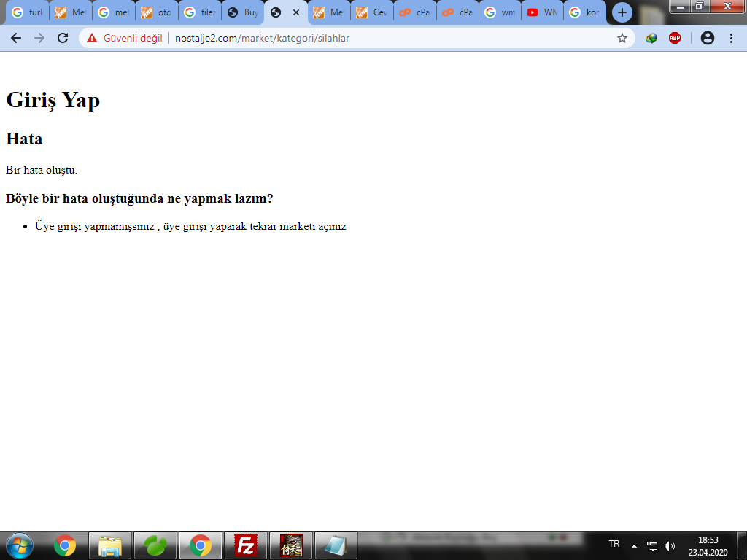Switch to the 'Buy' tab
Image resolution: width=747 pixels, height=560 pixels.
pyautogui.click(x=243, y=12)
